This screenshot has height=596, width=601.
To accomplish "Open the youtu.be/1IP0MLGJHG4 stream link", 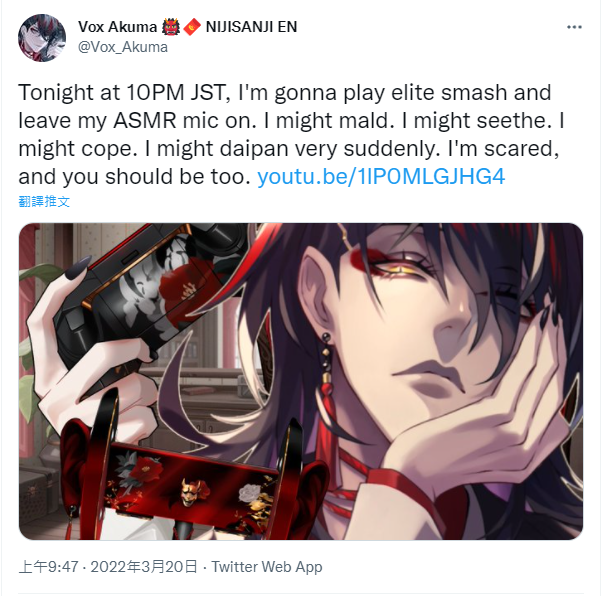I will [x=381, y=176].
